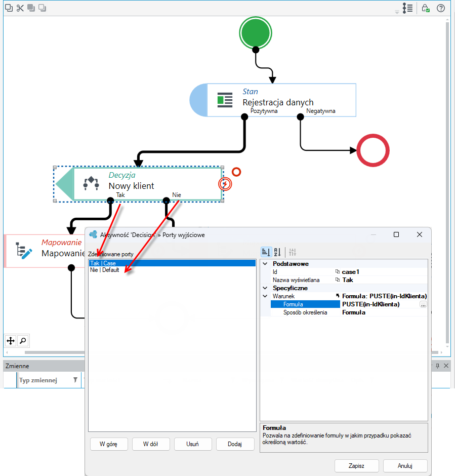Click the scissors cut icon
The height and width of the screenshot is (476, 455).
click(x=20, y=8)
